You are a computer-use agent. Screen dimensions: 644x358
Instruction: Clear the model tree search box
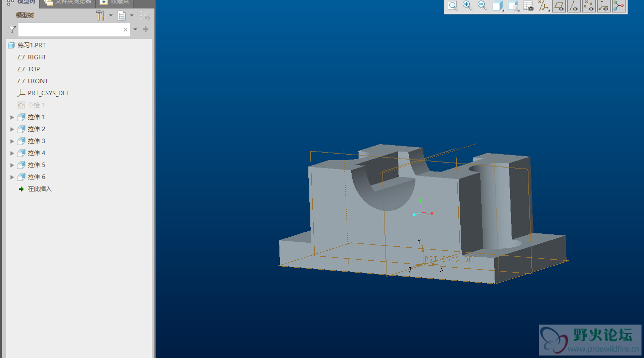pos(126,30)
